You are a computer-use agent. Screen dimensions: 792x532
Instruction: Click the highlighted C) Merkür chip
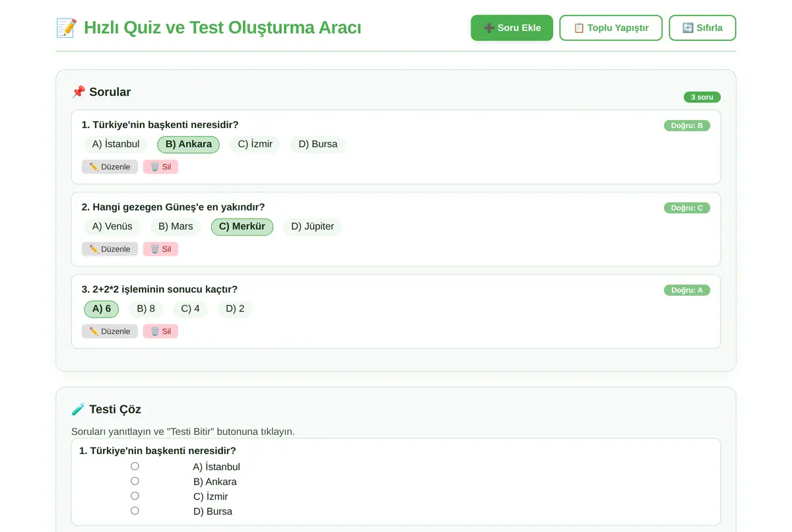coord(242,226)
